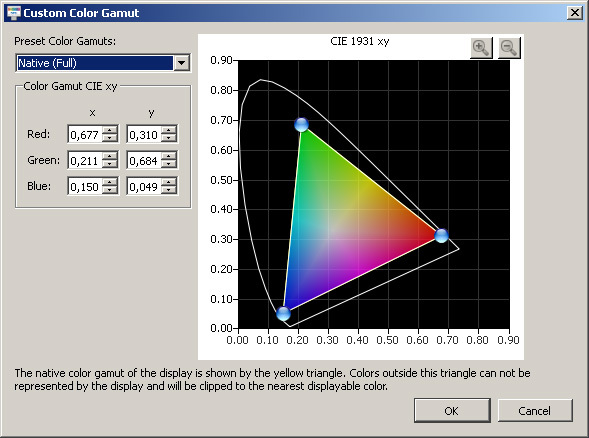Click the Green y input field 0,684
Screen dimensions: 589x438
(x=144, y=160)
